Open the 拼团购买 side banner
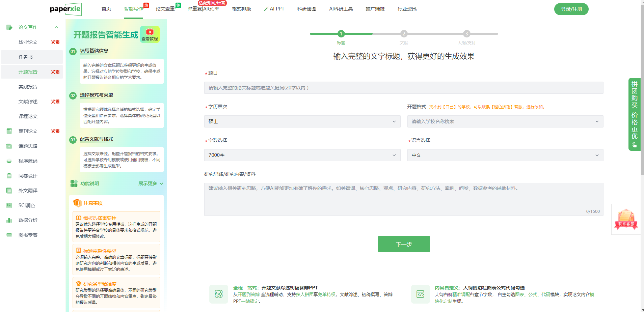 tap(634, 114)
